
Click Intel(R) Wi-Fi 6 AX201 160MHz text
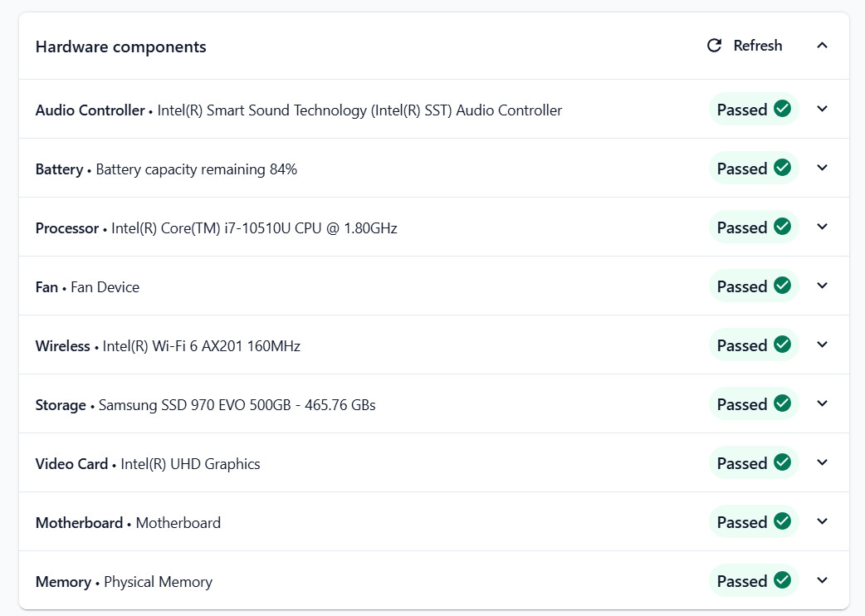202,346
